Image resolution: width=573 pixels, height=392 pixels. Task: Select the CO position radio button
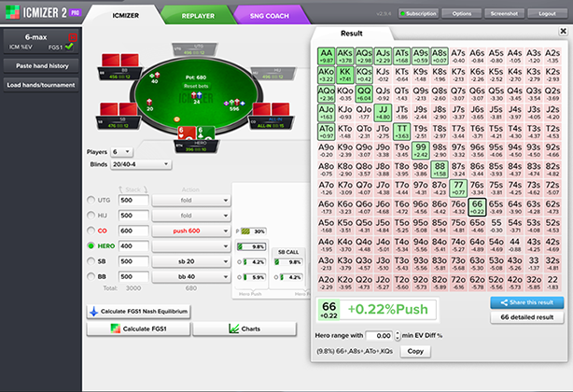(x=91, y=231)
